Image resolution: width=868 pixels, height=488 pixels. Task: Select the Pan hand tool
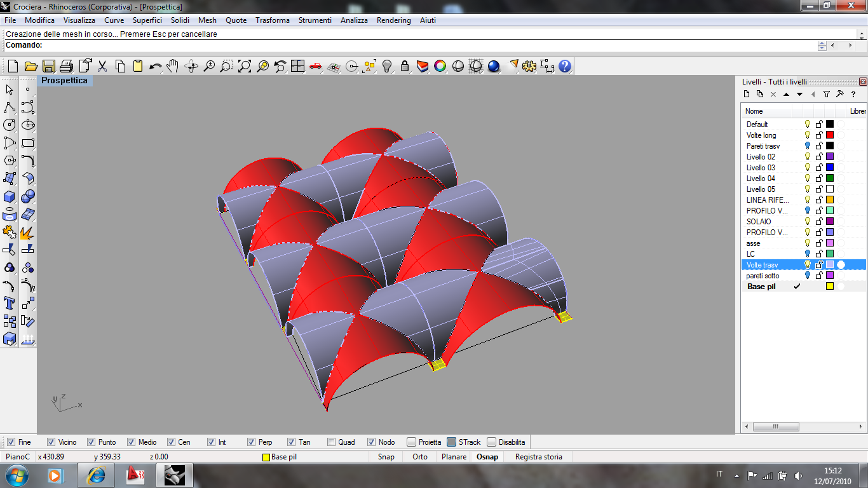[x=173, y=66]
